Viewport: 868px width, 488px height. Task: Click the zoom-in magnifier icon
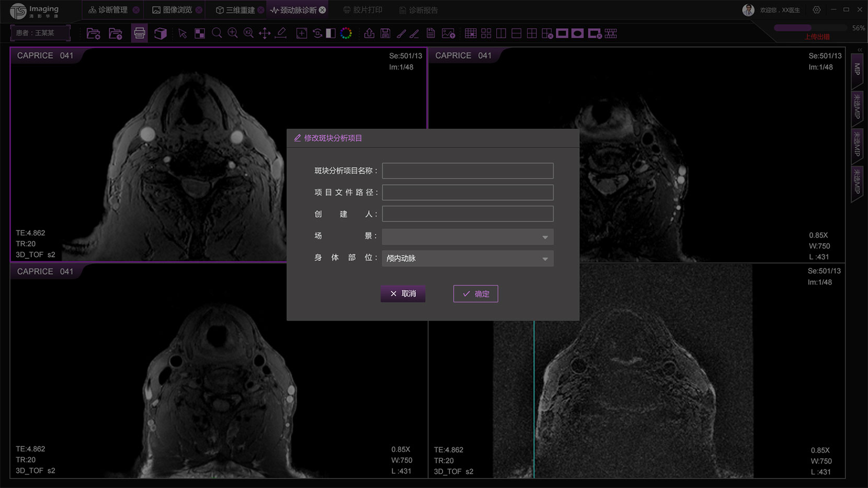click(233, 33)
